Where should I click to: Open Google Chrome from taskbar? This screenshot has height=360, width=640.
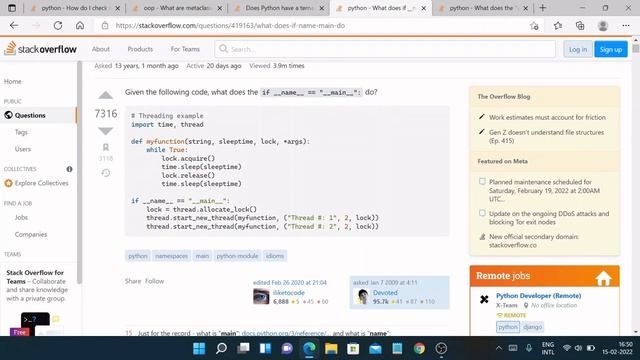[419, 348]
